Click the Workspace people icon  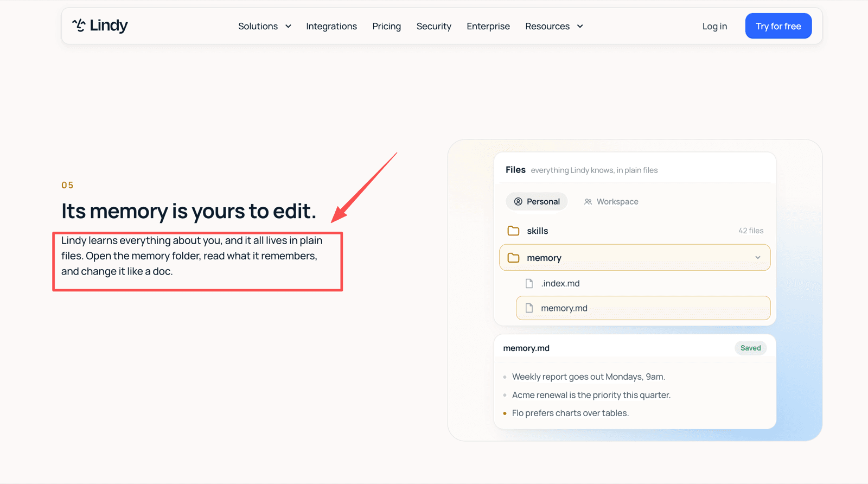(x=588, y=201)
